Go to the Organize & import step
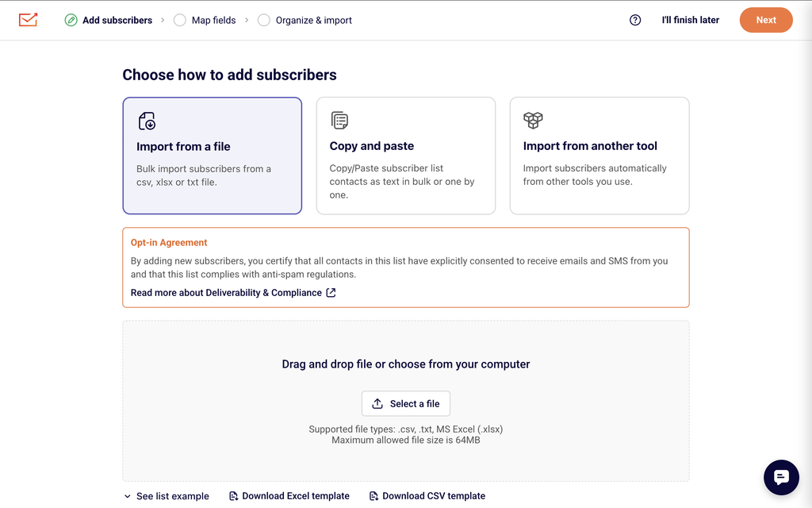 313,20
